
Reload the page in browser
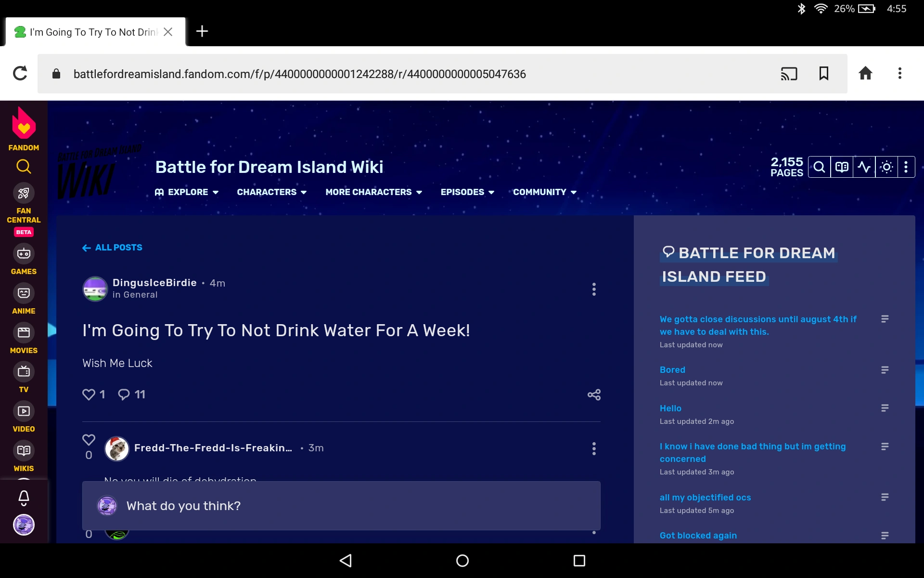[x=20, y=74]
